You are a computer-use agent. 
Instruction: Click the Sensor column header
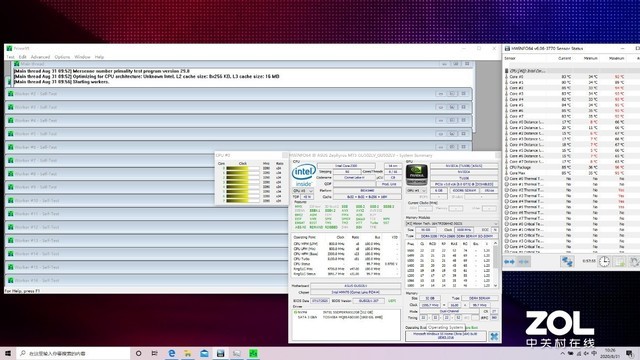click(x=510, y=58)
